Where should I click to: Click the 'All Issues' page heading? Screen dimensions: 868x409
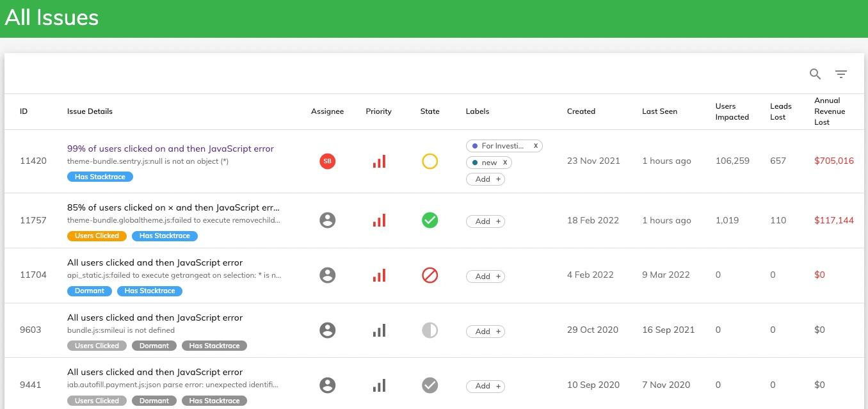coord(52,17)
